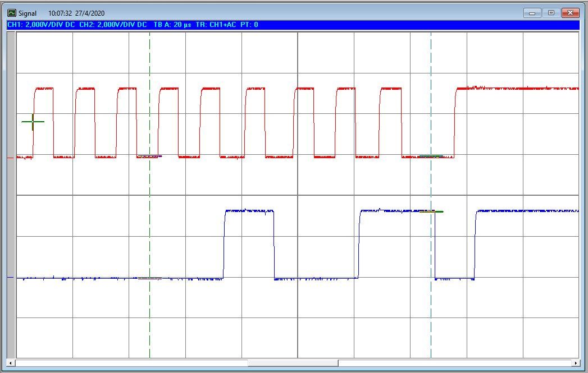Click the blue CH2 ground level marker

click(x=11, y=278)
